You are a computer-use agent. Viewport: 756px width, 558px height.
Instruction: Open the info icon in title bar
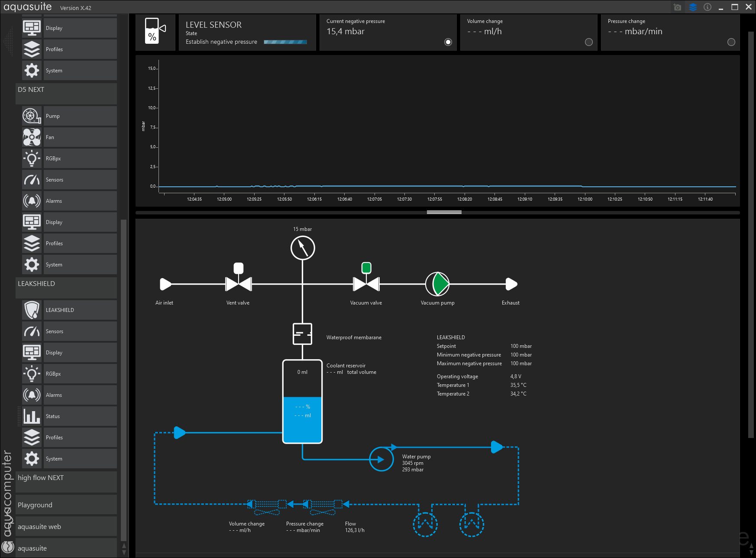tap(708, 7)
